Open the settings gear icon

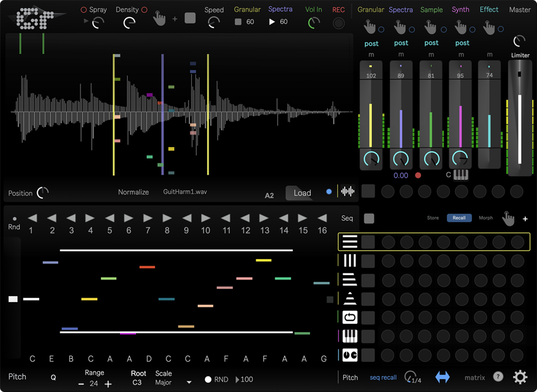(520, 377)
